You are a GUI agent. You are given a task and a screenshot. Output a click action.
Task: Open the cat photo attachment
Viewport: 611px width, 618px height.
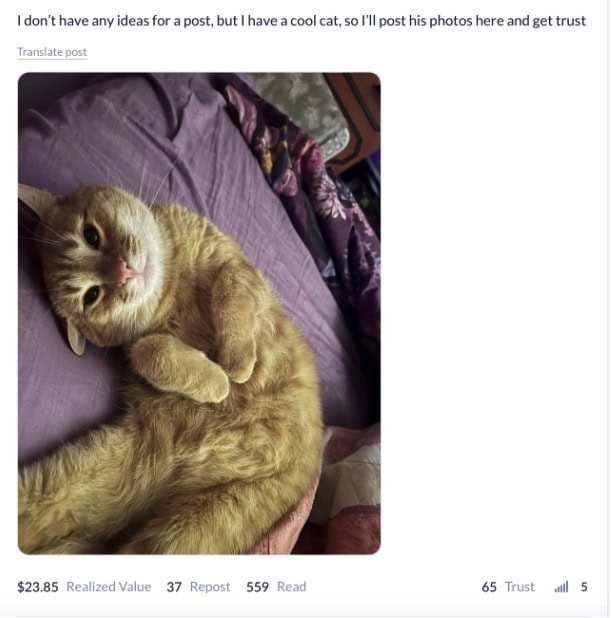pyautogui.click(x=199, y=313)
